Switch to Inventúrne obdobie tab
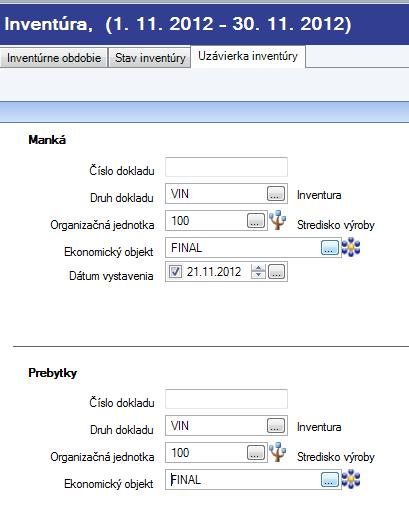 point(54,58)
